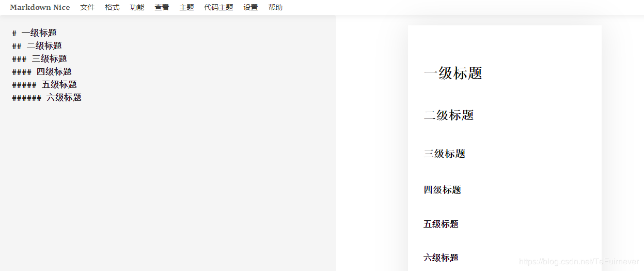
Task: Place cursor in '#### 四级标题' editor line
Action: coord(42,72)
